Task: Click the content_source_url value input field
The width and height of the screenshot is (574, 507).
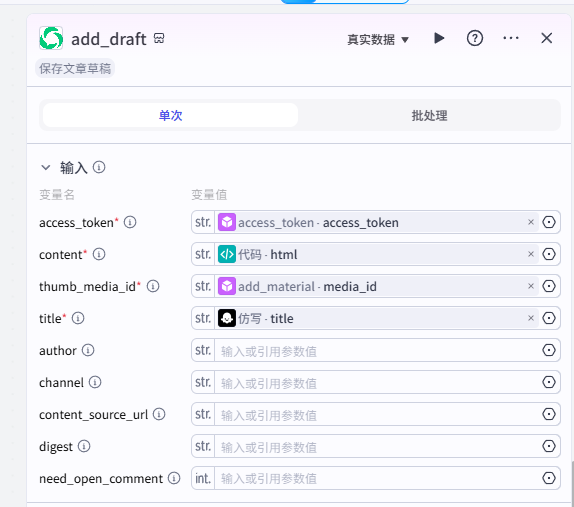Action: click(x=377, y=414)
